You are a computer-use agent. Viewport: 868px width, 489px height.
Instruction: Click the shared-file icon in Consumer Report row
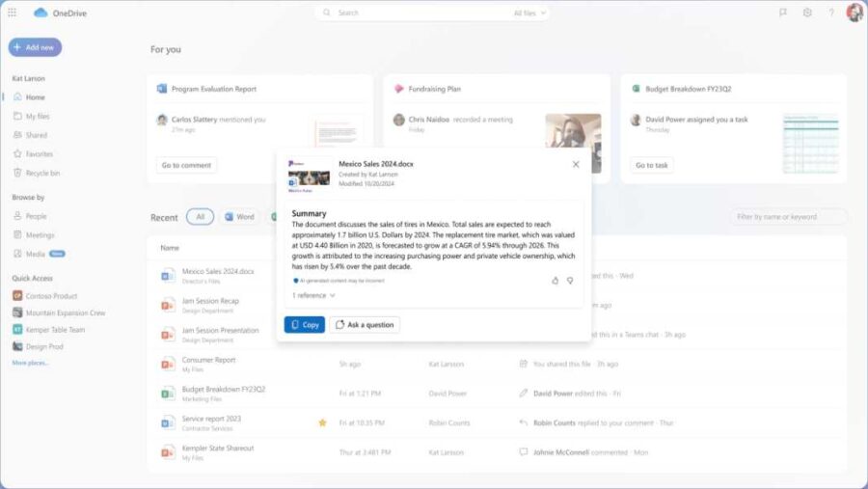[523, 364]
